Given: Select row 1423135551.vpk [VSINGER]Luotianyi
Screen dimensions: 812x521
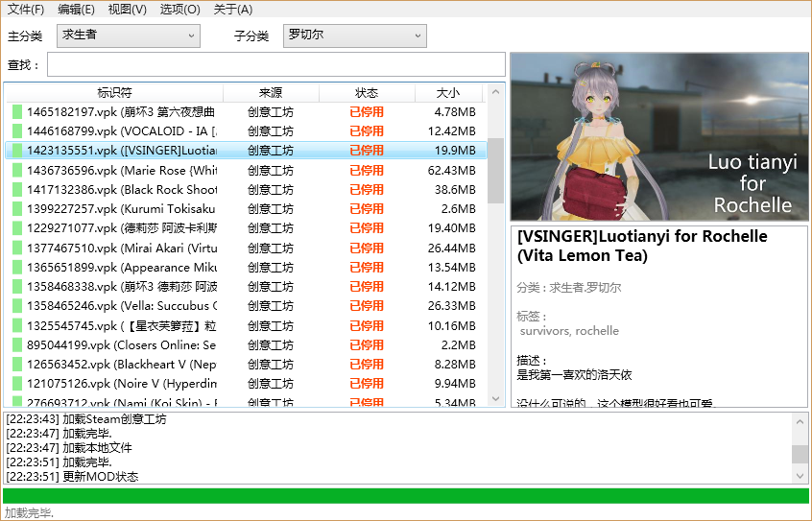Looking at the screenshot, I should tap(246, 151).
